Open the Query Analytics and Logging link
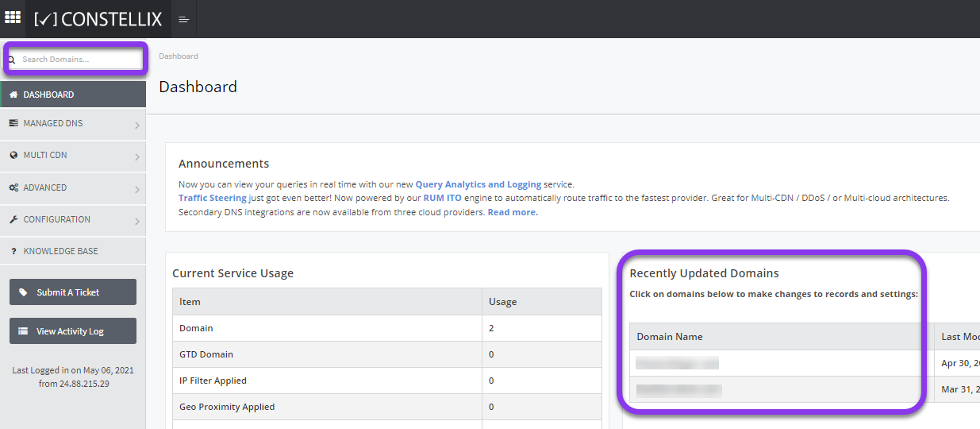Screen dimensions: 980x429 (478, 184)
